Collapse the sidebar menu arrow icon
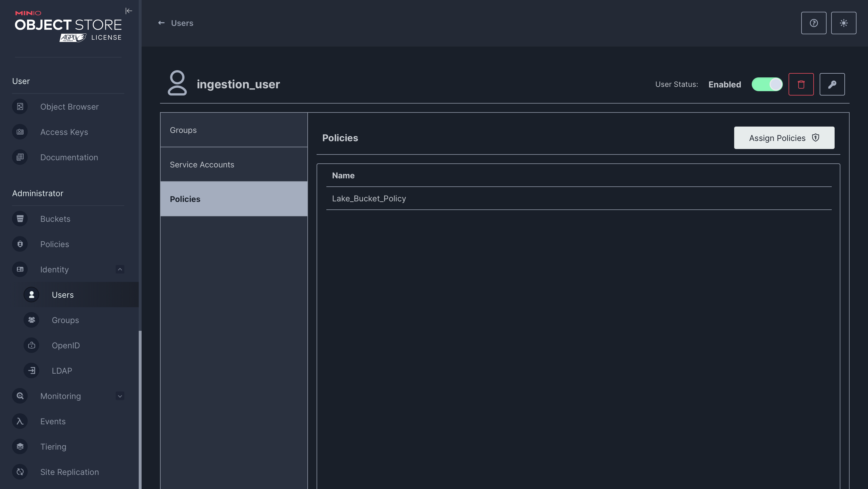Viewport: 868px width, 489px height. tap(129, 11)
